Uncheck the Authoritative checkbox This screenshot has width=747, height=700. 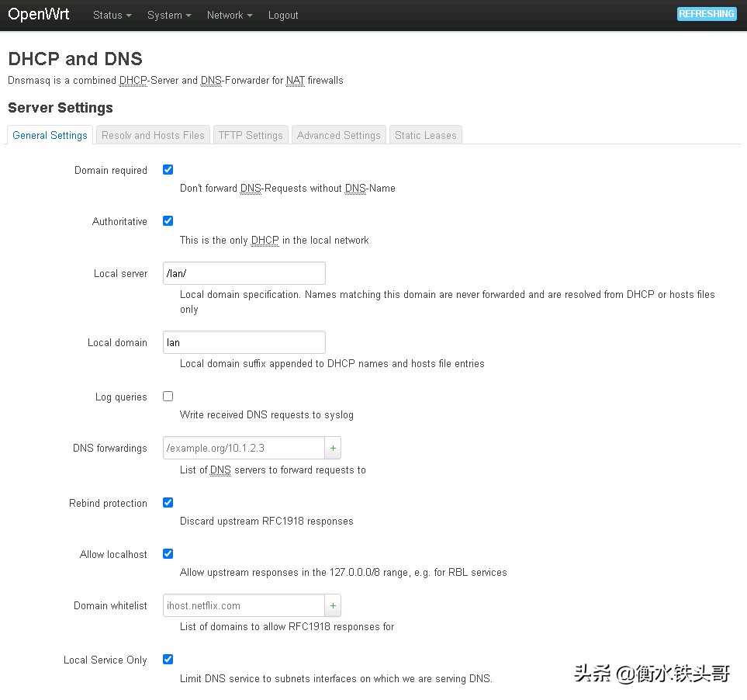pos(168,220)
